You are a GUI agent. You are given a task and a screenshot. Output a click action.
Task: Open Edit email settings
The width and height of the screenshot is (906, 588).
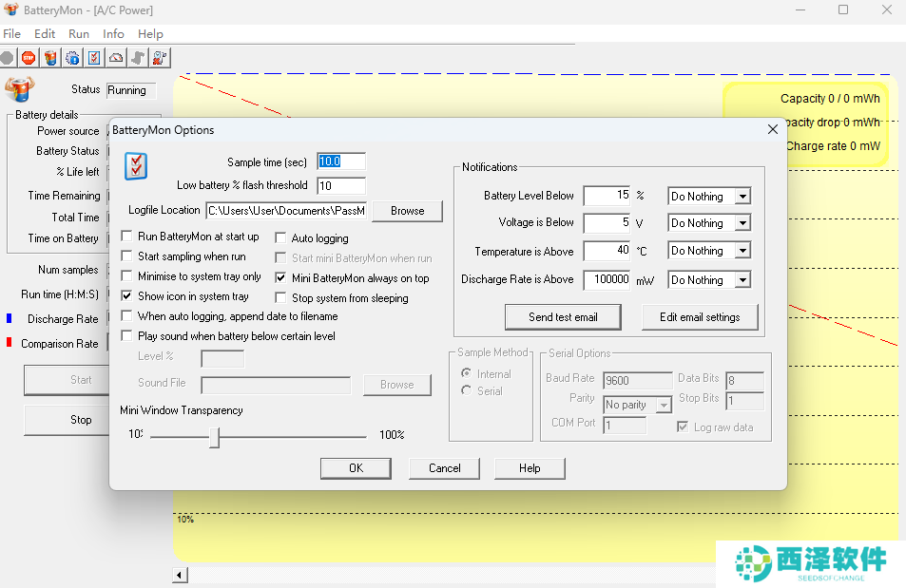pyautogui.click(x=700, y=317)
